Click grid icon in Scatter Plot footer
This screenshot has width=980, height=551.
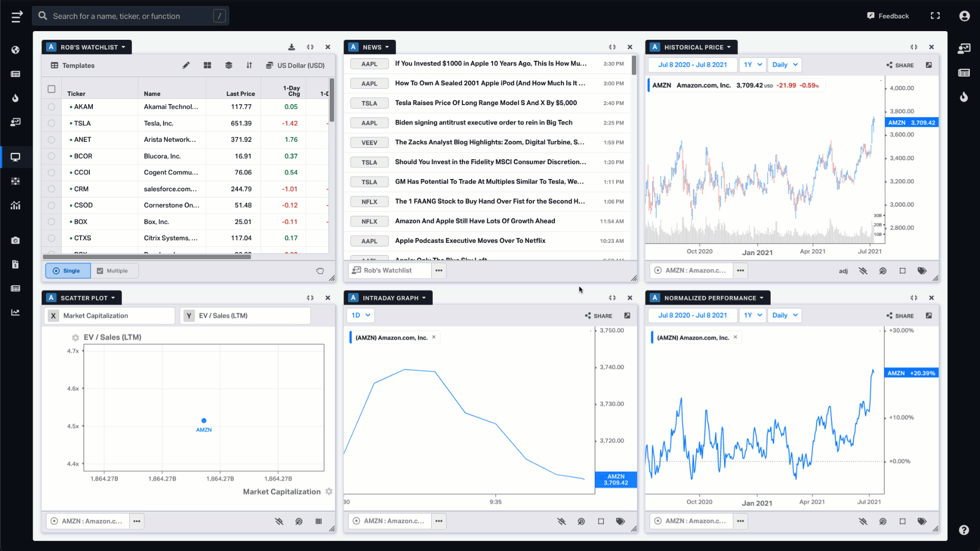tap(318, 521)
